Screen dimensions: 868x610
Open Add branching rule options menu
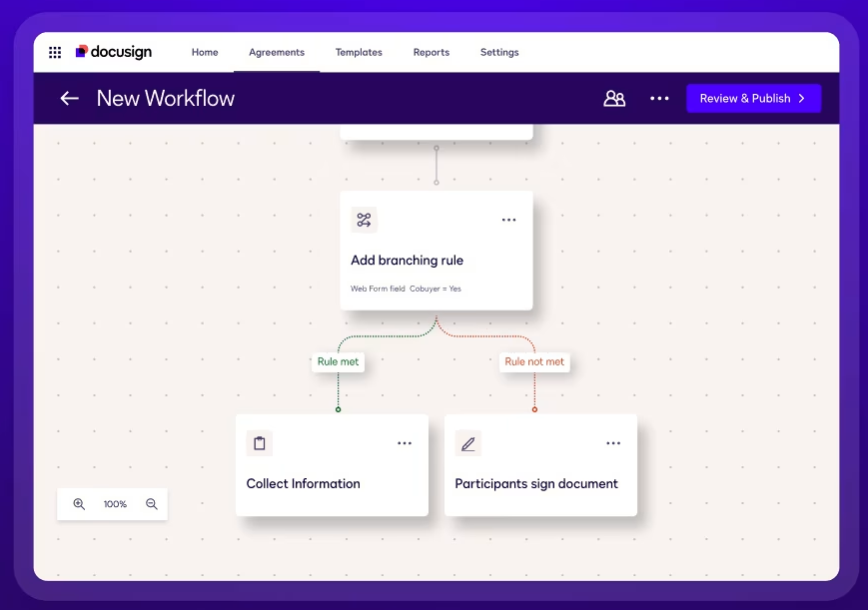pos(508,220)
